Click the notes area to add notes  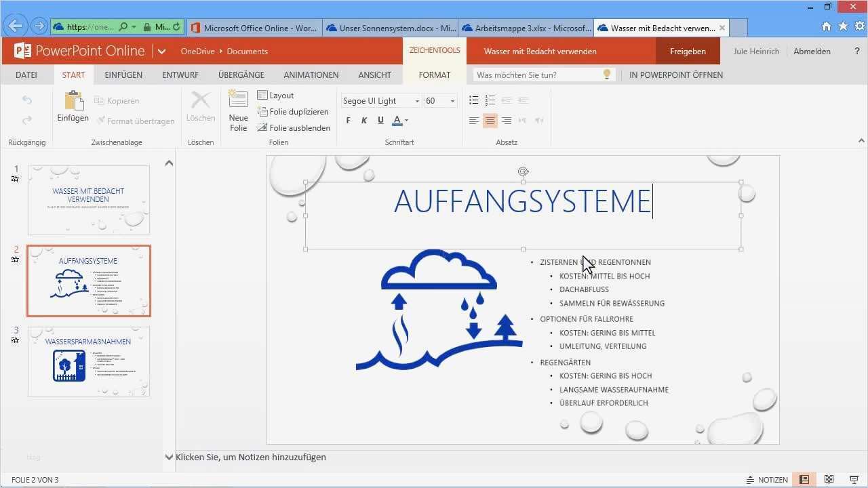point(251,457)
